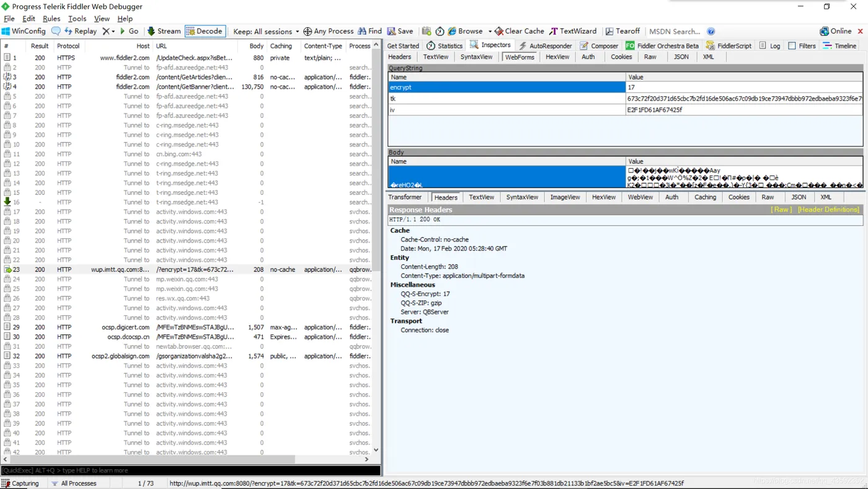
Task: Switch to the AutoResponder tab
Action: (x=545, y=46)
